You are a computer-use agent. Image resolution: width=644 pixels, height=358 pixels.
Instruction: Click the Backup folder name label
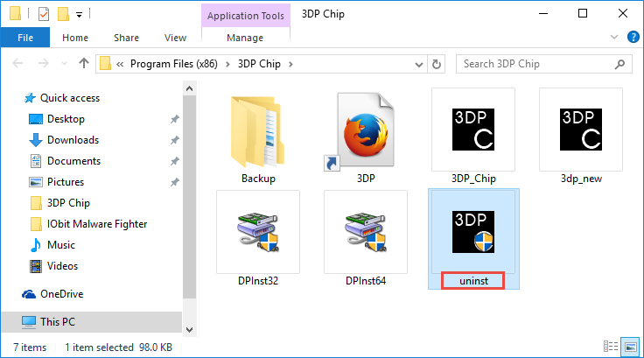[258, 179]
